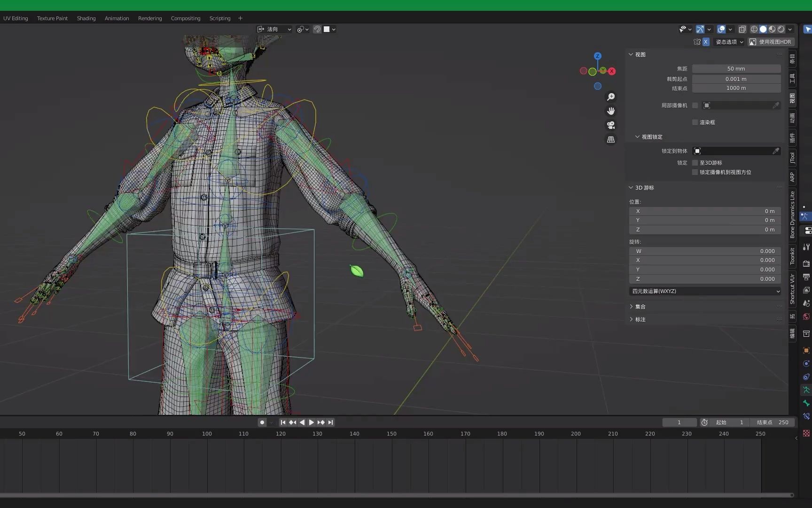Switch to the UV Editing workspace tab
The width and height of the screenshot is (812, 508).
[16, 18]
